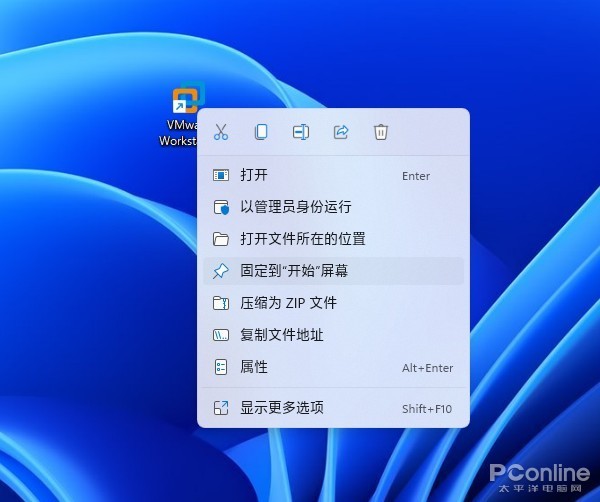
Task: Select 打开文件所在的位置
Action: click(x=333, y=239)
